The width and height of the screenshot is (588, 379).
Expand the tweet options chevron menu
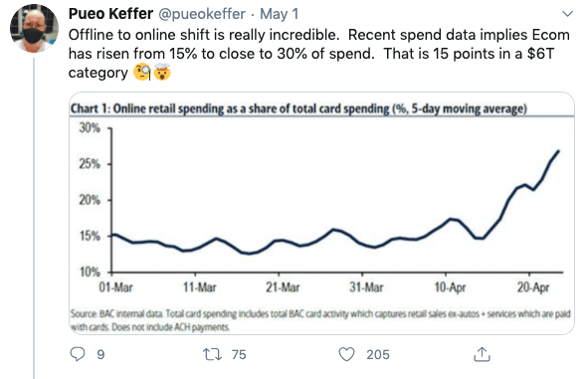(x=568, y=14)
